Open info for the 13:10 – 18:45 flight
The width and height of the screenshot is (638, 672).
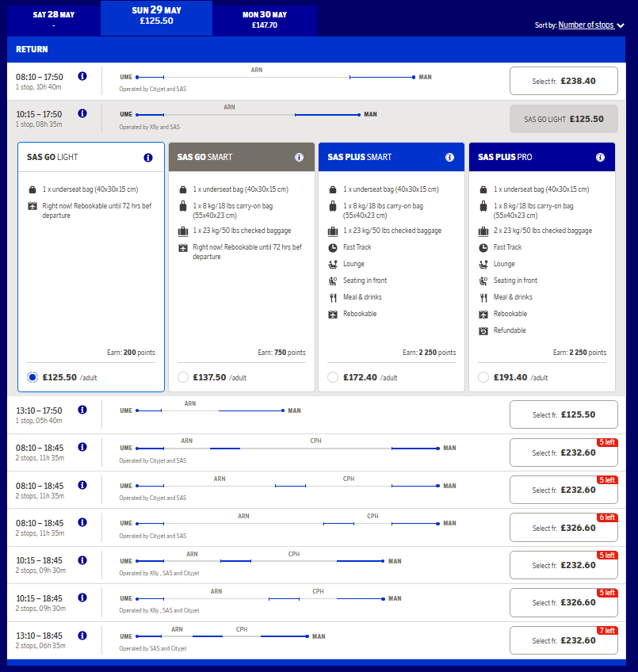[82, 636]
